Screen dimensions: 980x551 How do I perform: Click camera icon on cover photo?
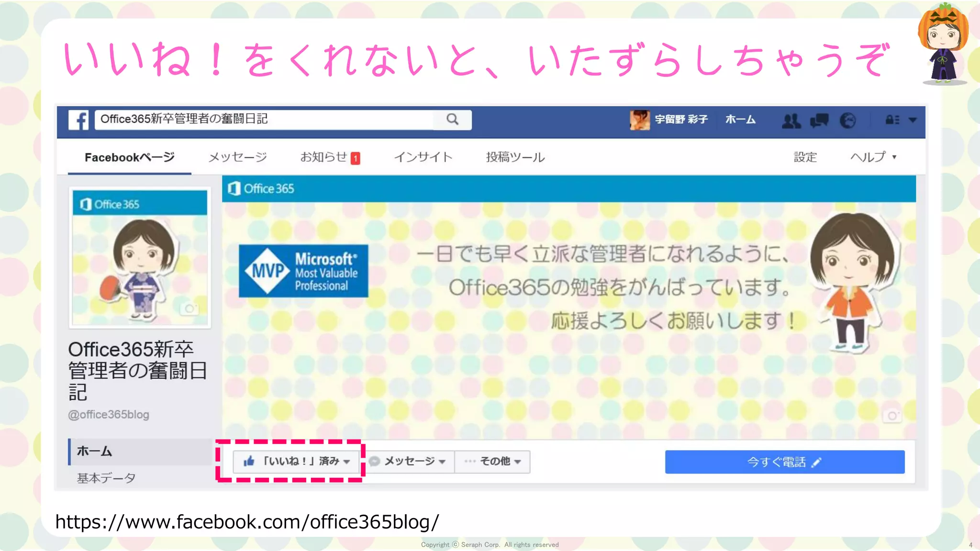892,415
